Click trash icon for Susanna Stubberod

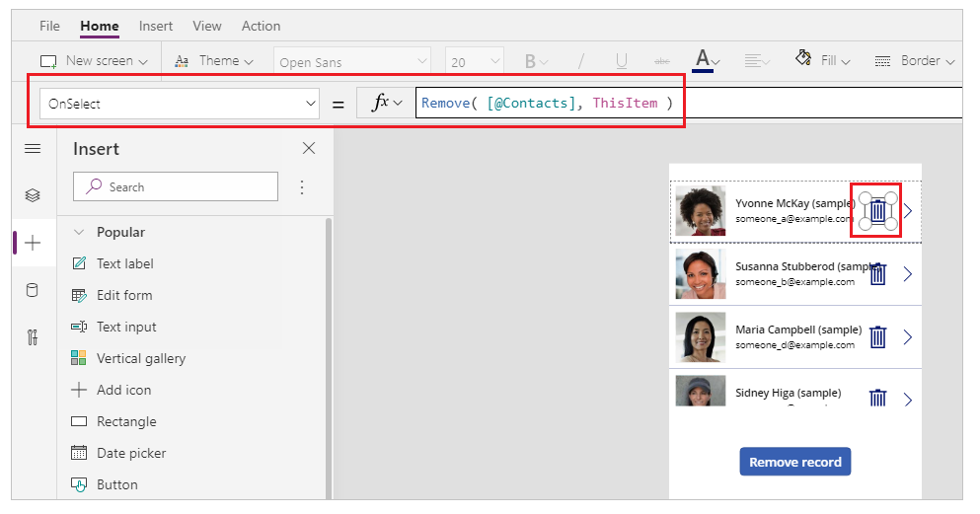pos(878,273)
